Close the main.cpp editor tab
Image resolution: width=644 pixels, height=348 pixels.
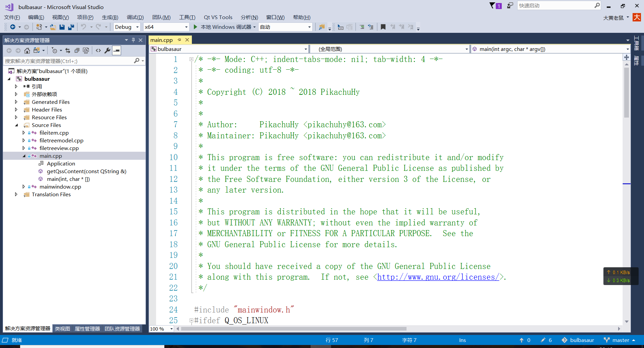click(x=187, y=40)
